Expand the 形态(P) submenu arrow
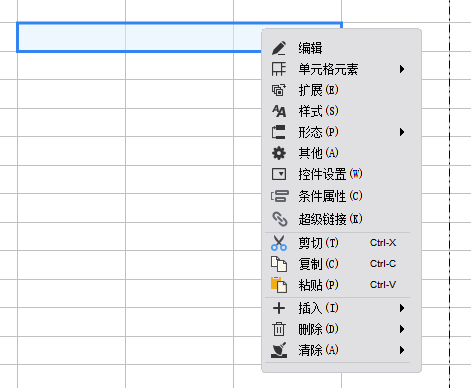Screen dimensions: 471x388 [402, 132]
